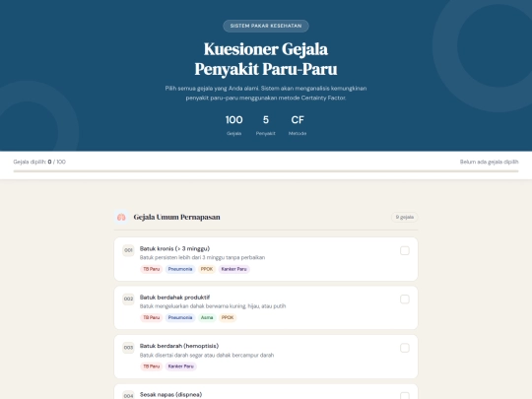Click the Sesak napas (dispnea) title

(170, 395)
